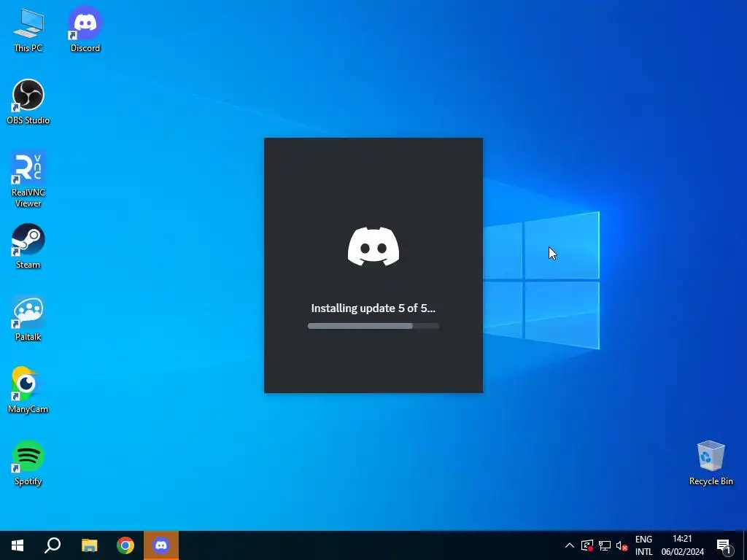Click the 'Installing update 5 of 5...' text
The image size is (747, 560).
(x=373, y=308)
